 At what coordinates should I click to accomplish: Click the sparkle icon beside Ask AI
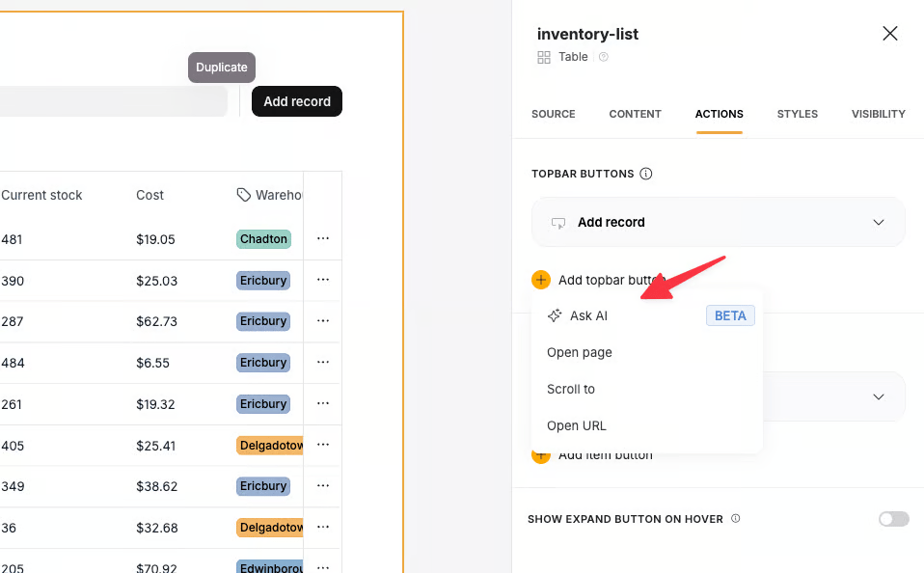(555, 315)
